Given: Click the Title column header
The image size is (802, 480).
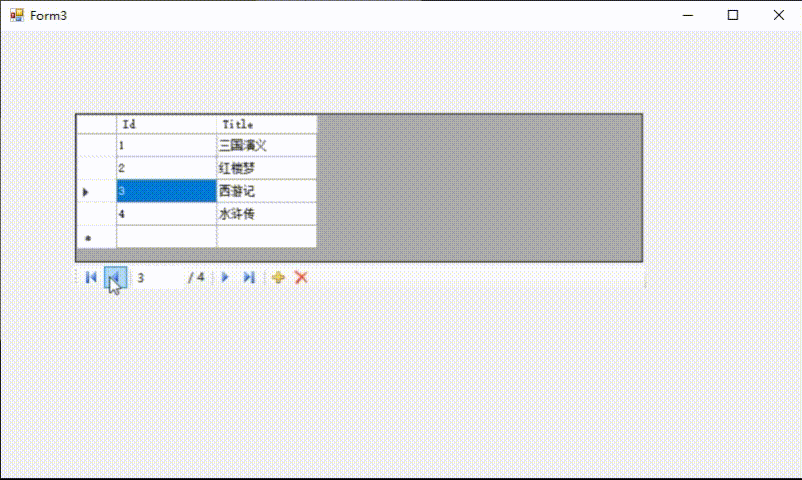Looking at the screenshot, I should tap(266, 124).
